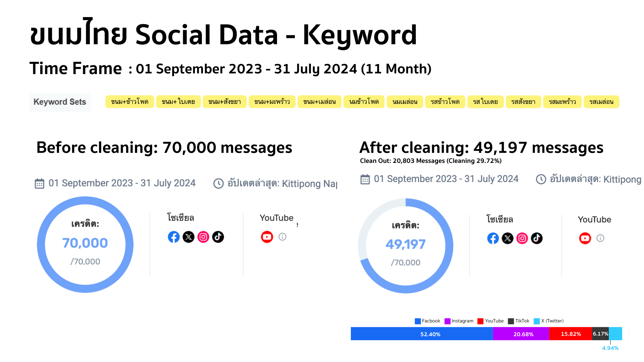Select the นมข้าวโพด keyword tag
The width and height of the screenshot is (644, 362).
(364, 102)
